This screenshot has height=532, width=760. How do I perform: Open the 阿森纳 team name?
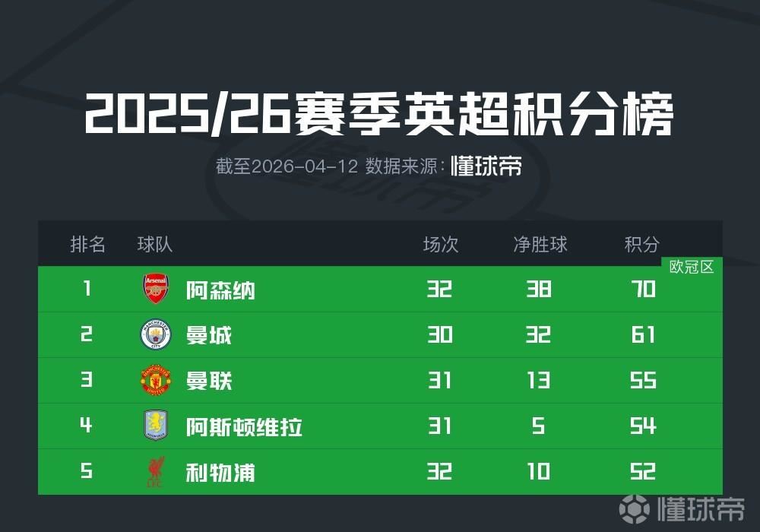[x=220, y=290]
